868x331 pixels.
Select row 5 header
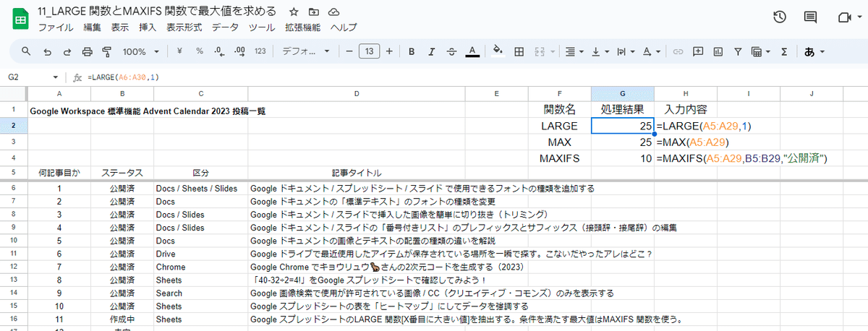[14, 173]
